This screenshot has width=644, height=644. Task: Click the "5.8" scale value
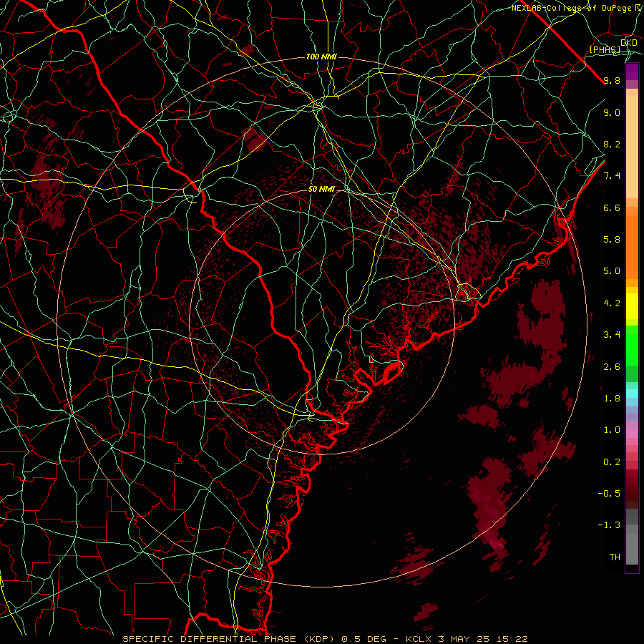click(x=612, y=240)
